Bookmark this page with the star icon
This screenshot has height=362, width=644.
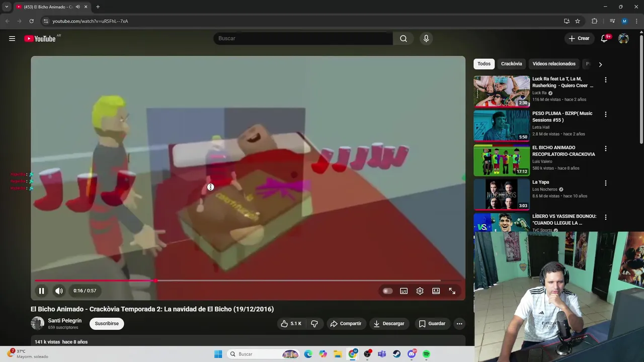(x=578, y=21)
